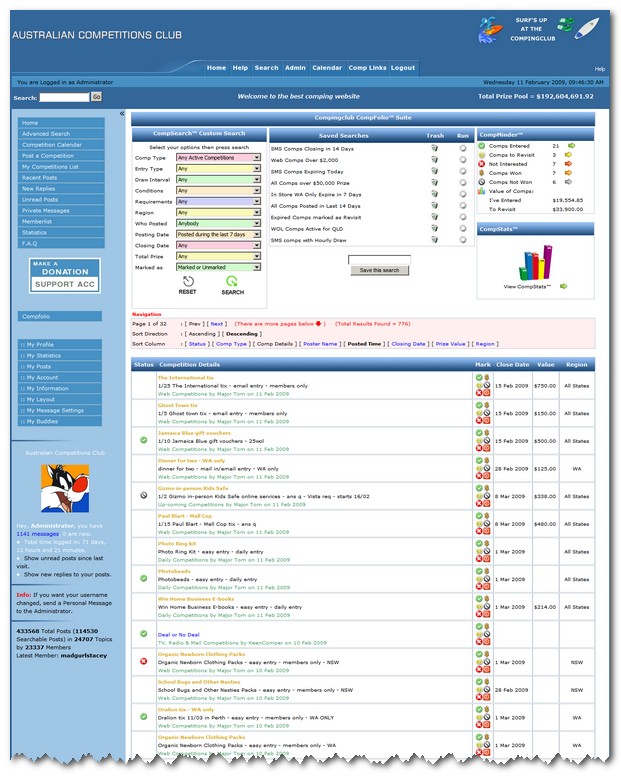This screenshot has height=781, width=621.
Task: Open Advanced Search in sidebar
Action: (61, 133)
